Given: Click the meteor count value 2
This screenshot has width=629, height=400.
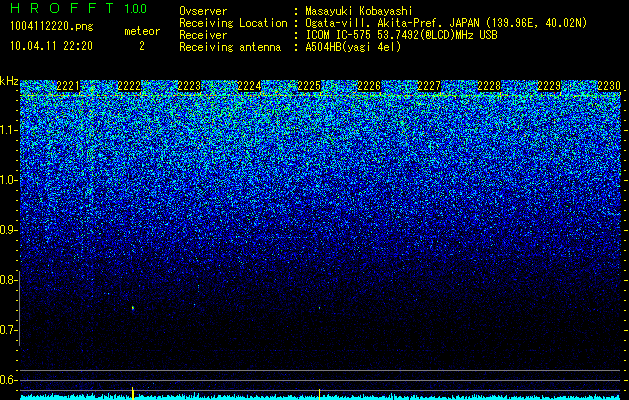Looking at the screenshot, I should click(142, 46).
